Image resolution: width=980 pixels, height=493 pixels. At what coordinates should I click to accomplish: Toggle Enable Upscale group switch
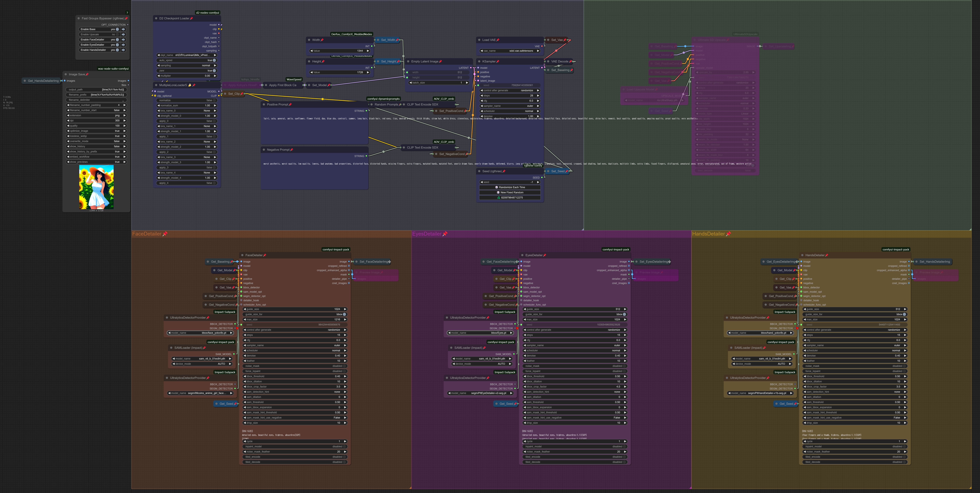coord(117,34)
